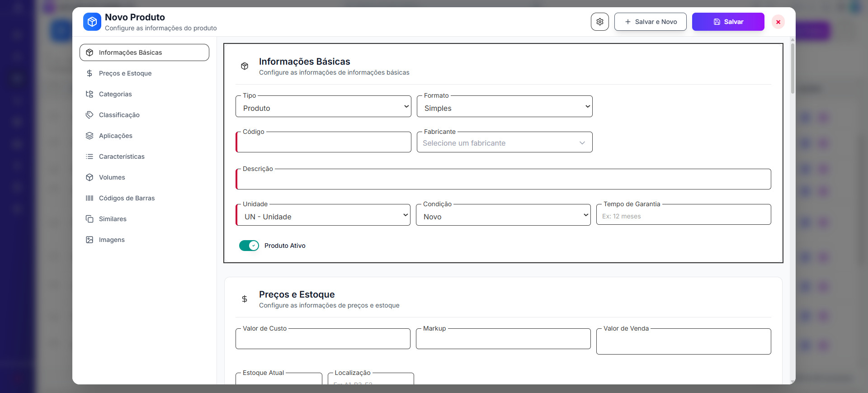
Task: Click the layers icon beside Aplicações
Action: point(90,136)
